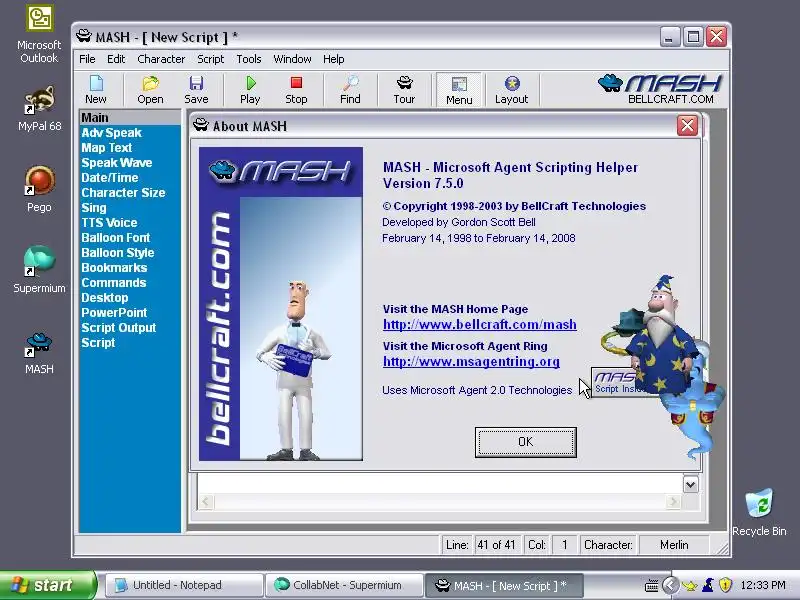Viewport: 800px width, 600px height.
Task: Open the Edit menu
Action: point(116,59)
